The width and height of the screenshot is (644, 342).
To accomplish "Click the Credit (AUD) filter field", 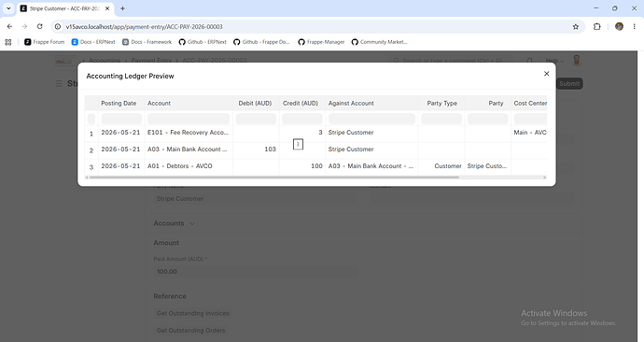I will (302, 119).
